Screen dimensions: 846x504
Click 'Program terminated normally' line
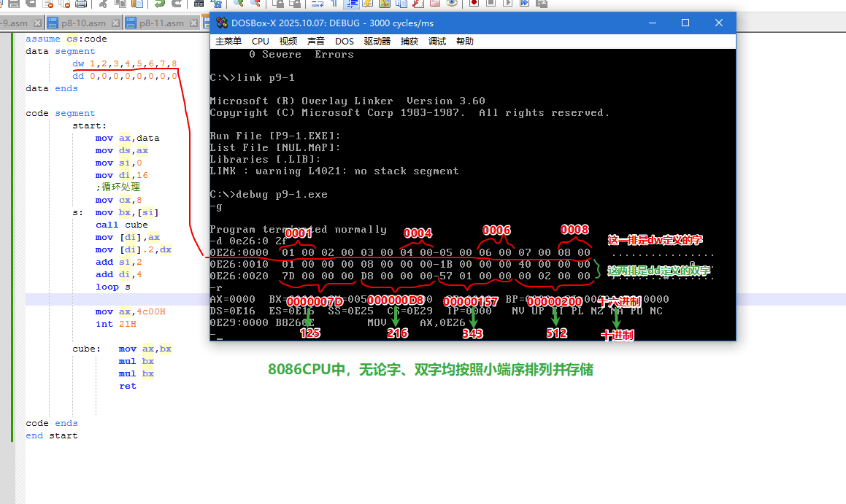point(299,230)
